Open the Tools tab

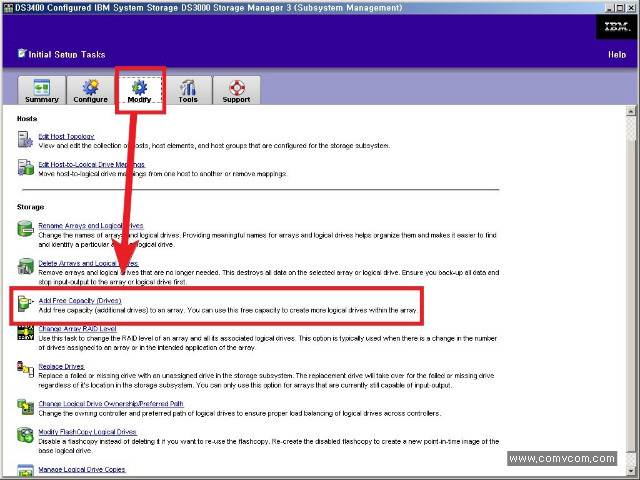(x=188, y=90)
